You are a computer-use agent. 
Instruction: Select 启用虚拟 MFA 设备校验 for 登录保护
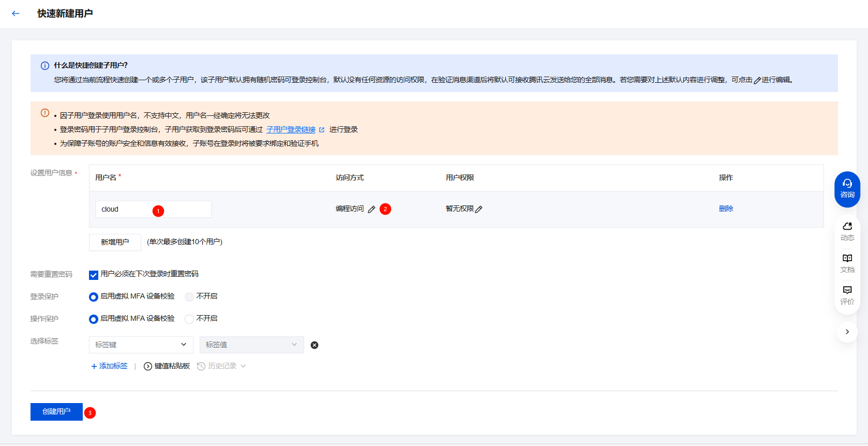point(94,297)
